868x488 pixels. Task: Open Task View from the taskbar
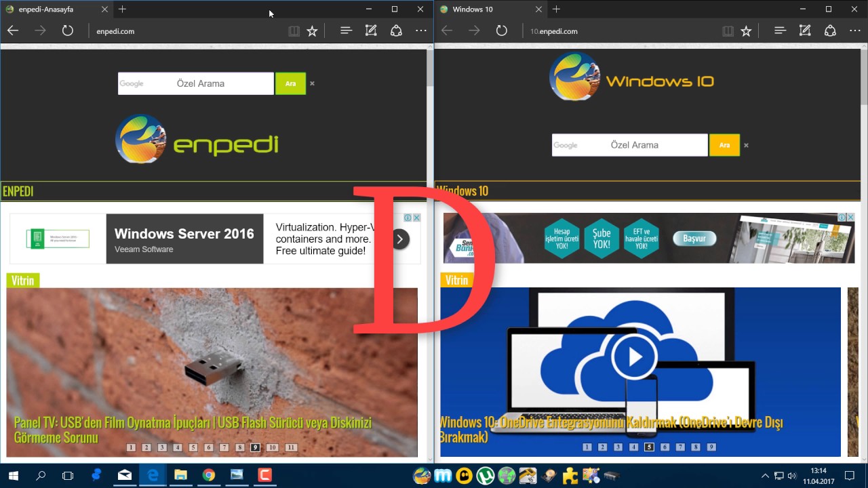point(68,476)
